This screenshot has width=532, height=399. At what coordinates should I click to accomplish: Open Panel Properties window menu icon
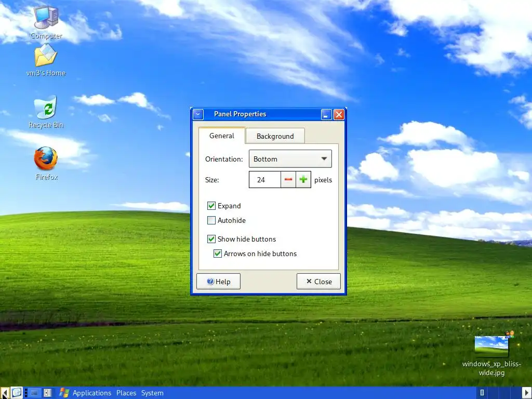click(x=198, y=114)
